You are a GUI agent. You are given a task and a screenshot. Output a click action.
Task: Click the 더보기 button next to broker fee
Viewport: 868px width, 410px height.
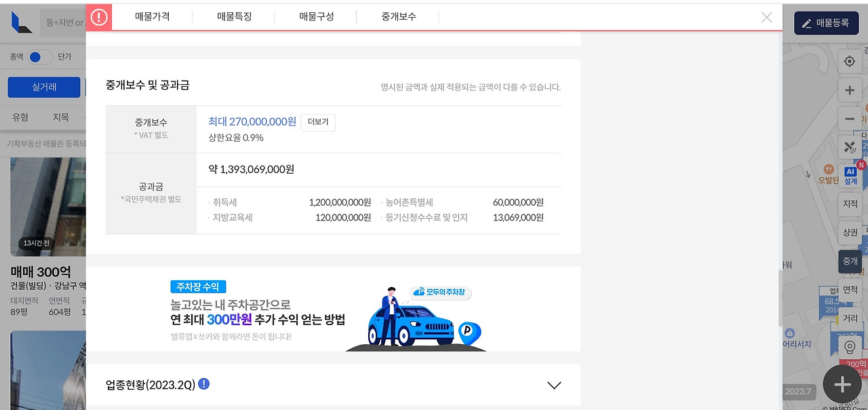pyautogui.click(x=318, y=122)
